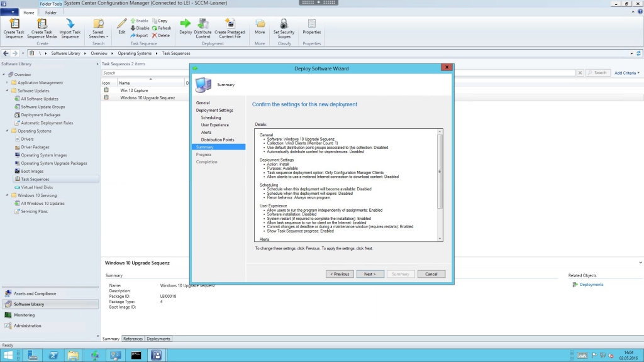Select the Drivers tree item
This screenshot has width=644, height=362.
27,139
